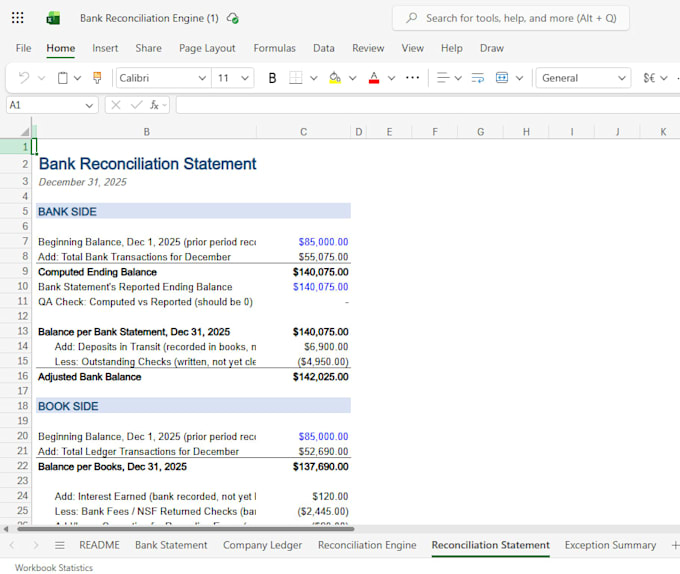Image resolution: width=680 pixels, height=574 pixels.
Task: Select the $142,025.00 cell
Action: 304,377
